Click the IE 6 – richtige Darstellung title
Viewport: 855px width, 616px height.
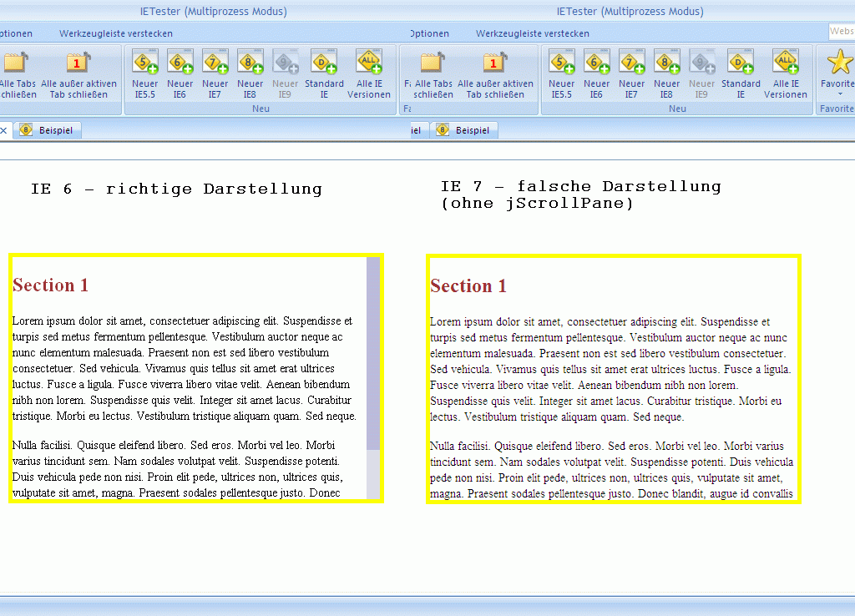click(176, 189)
